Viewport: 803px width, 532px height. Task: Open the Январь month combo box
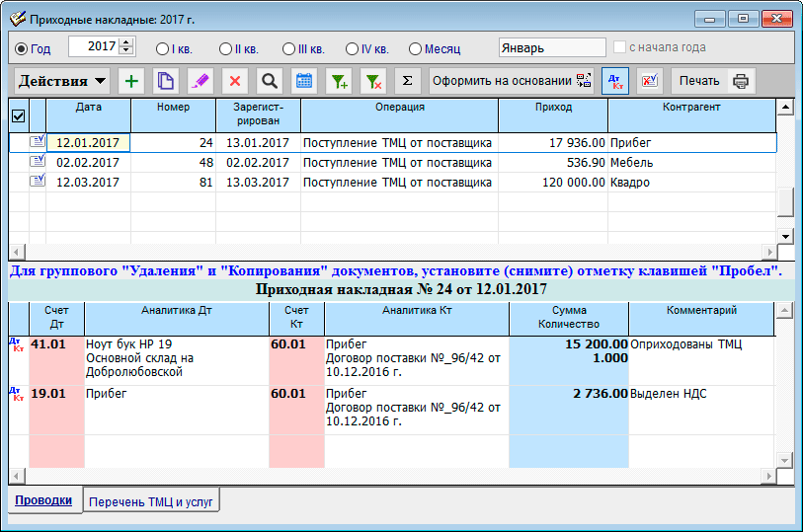552,47
